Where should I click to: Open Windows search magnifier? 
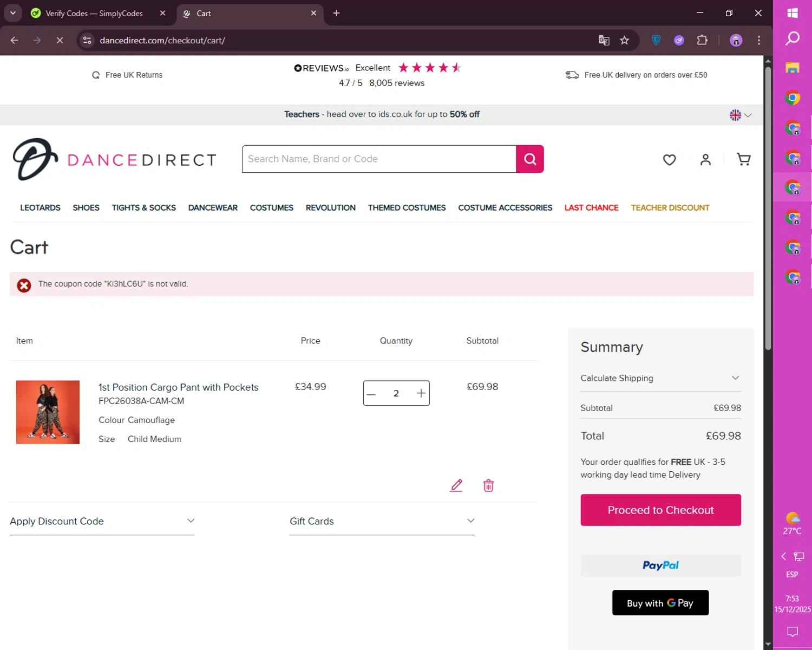793,38
